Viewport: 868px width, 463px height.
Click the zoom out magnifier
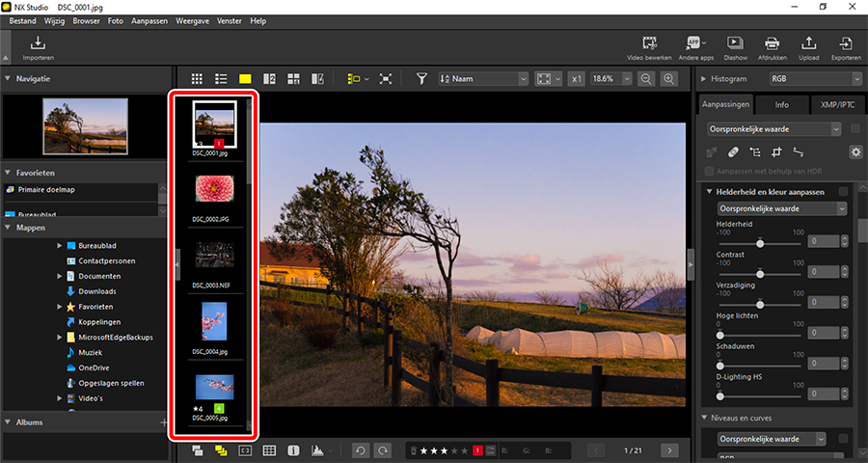point(645,79)
